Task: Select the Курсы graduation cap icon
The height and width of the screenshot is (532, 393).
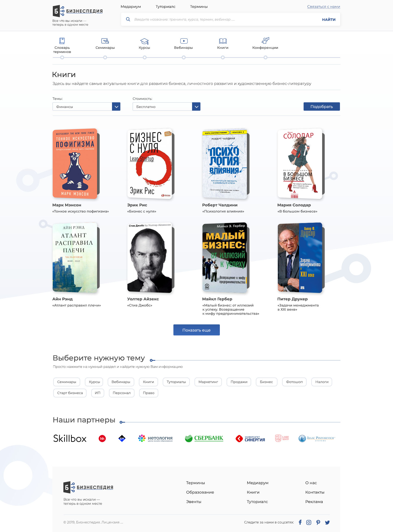Action: [144, 41]
